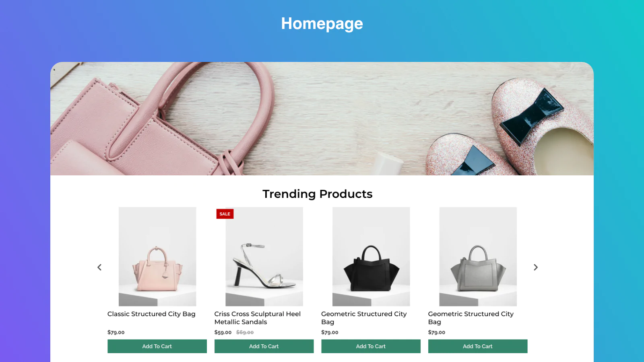Add Criss Cross Sculptural Heel sandals to cart
Image resolution: width=644 pixels, height=362 pixels.
point(264,346)
